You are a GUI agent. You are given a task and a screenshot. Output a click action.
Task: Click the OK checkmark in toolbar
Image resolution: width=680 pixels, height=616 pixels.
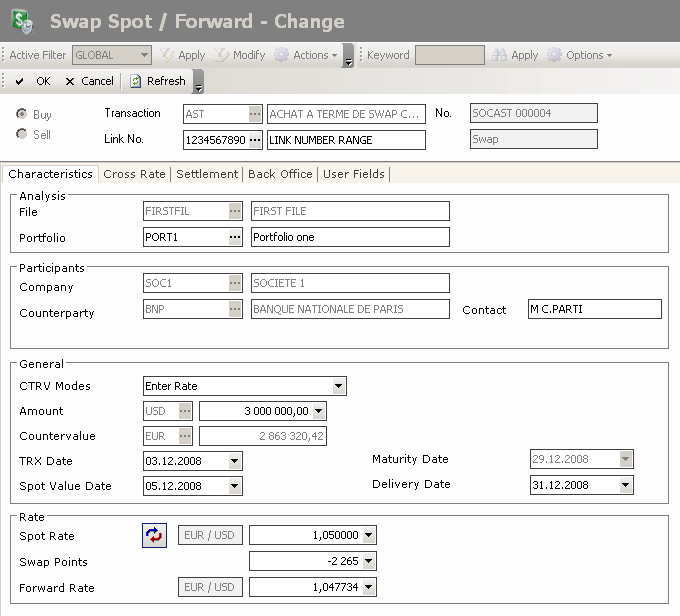[20, 81]
